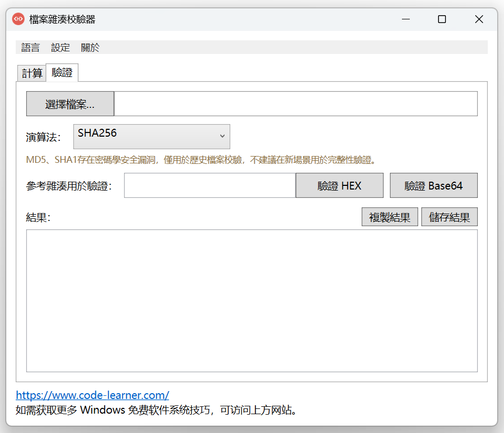Screen dimensions: 504x433
Task: Click the 選擇檔案... button
Action: point(70,104)
